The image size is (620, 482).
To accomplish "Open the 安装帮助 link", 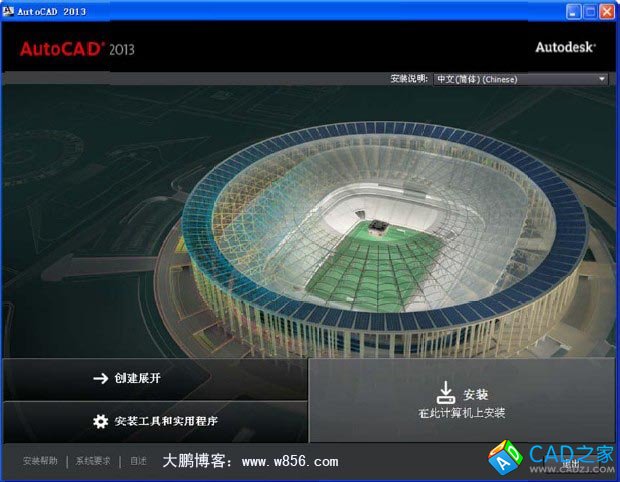I will (x=40, y=461).
